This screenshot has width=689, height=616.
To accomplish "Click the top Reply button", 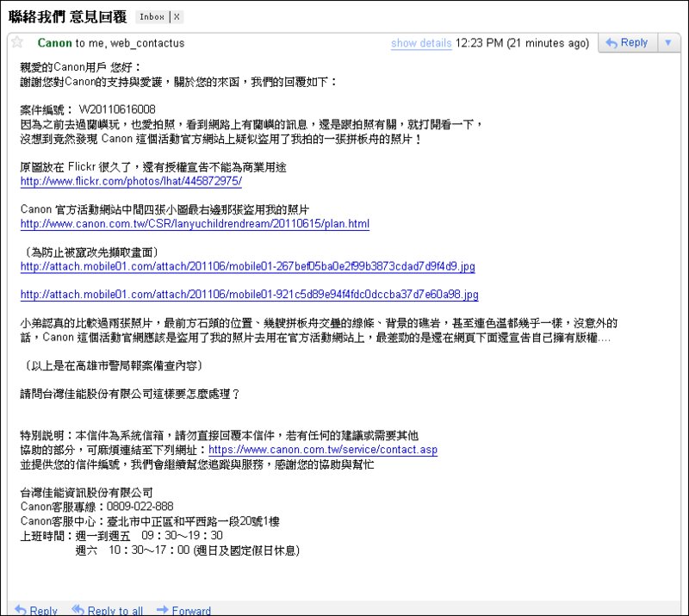I will point(628,43).
